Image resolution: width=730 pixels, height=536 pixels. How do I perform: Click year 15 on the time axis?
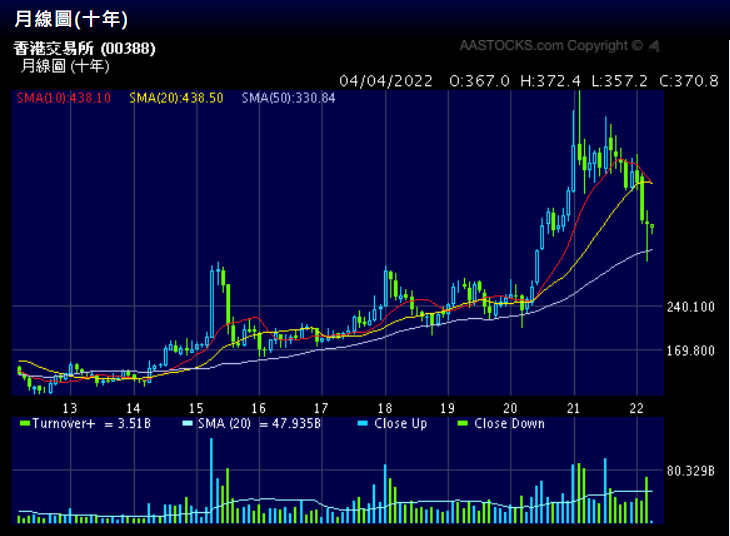(196, 408)
